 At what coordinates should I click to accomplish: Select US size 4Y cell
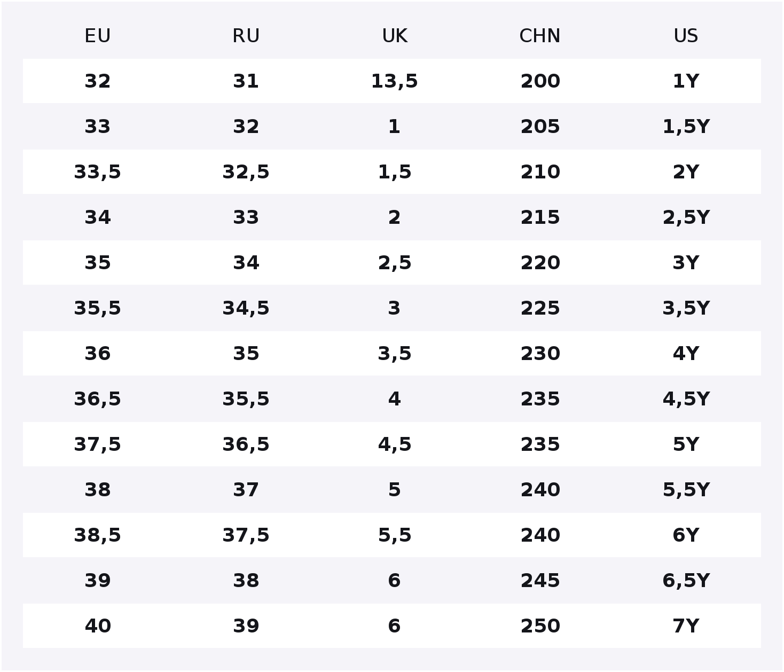click(686, 354)
